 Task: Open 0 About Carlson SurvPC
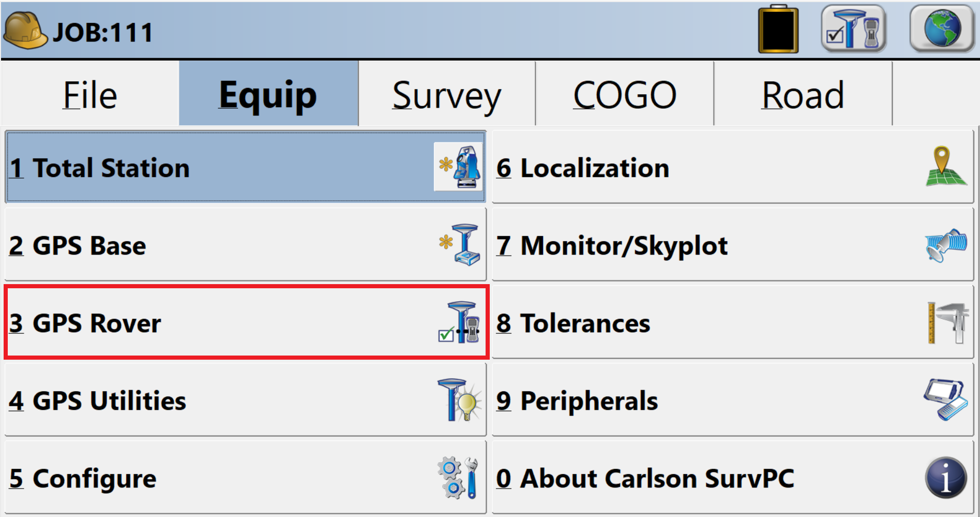pyautogui.click(x=732, y=478)
